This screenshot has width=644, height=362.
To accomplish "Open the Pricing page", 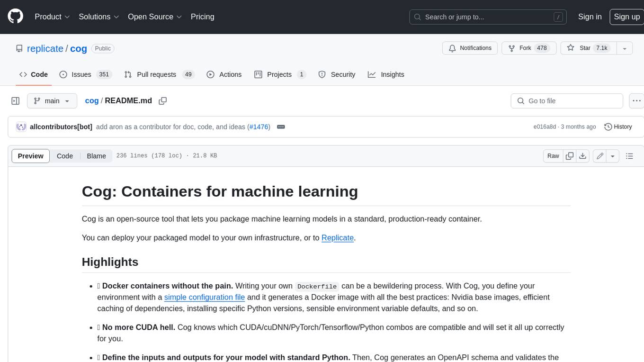I will (x=202, y=17).
